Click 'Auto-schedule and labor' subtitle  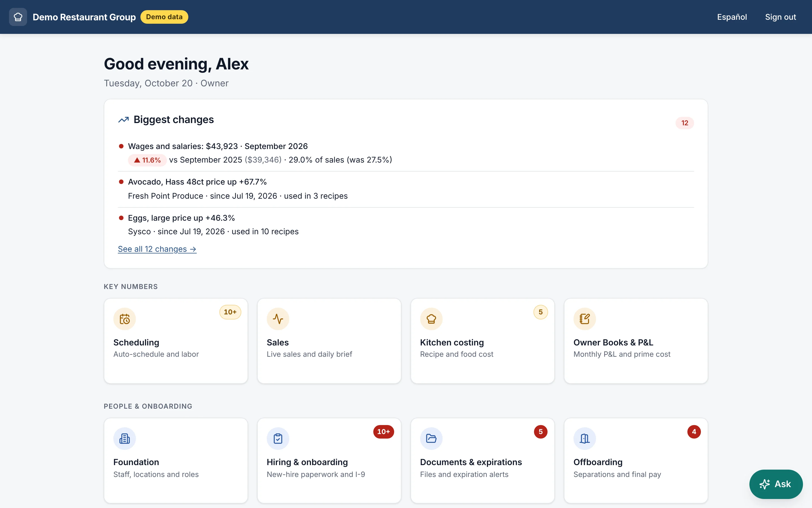[156, 354]
